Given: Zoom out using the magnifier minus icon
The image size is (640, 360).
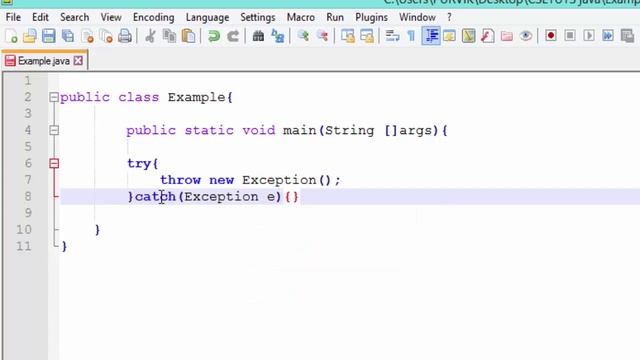Looking at the screenshot, I should [322, 36].
